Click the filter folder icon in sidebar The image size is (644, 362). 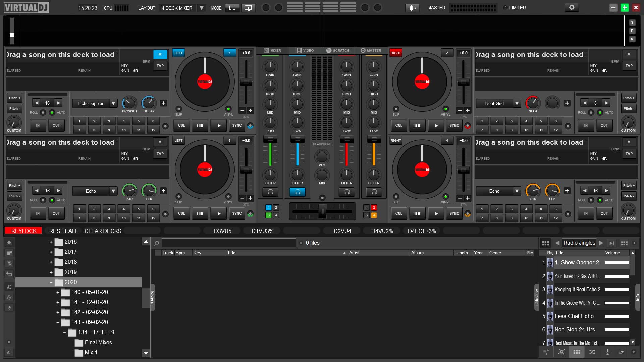point(9,263)
